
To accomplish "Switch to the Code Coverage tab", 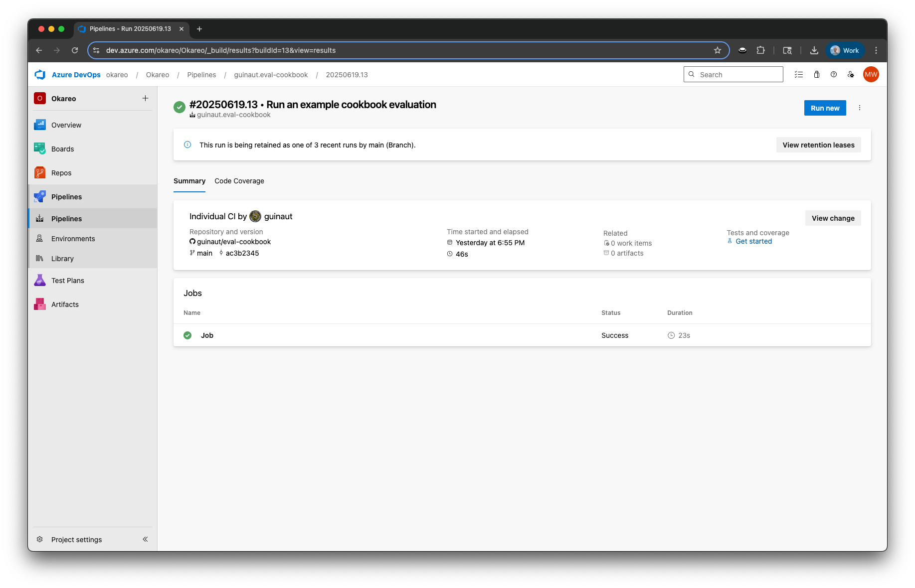I will [239, 181].
